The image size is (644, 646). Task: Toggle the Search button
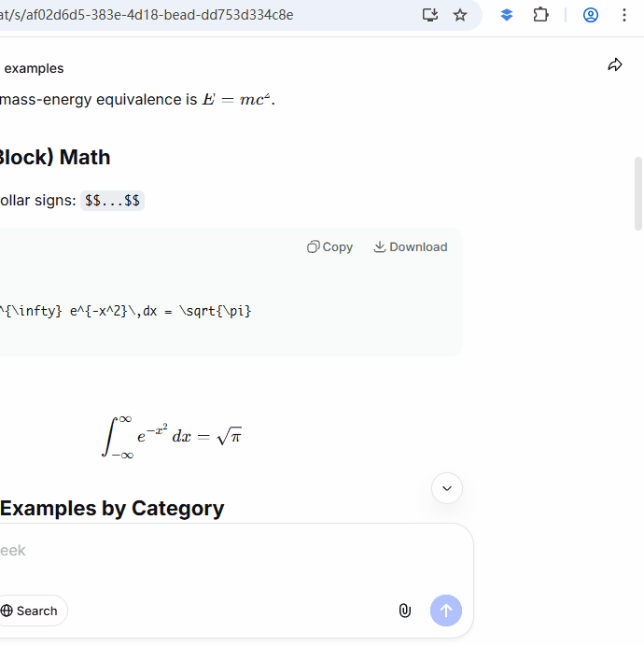(33, 611)
